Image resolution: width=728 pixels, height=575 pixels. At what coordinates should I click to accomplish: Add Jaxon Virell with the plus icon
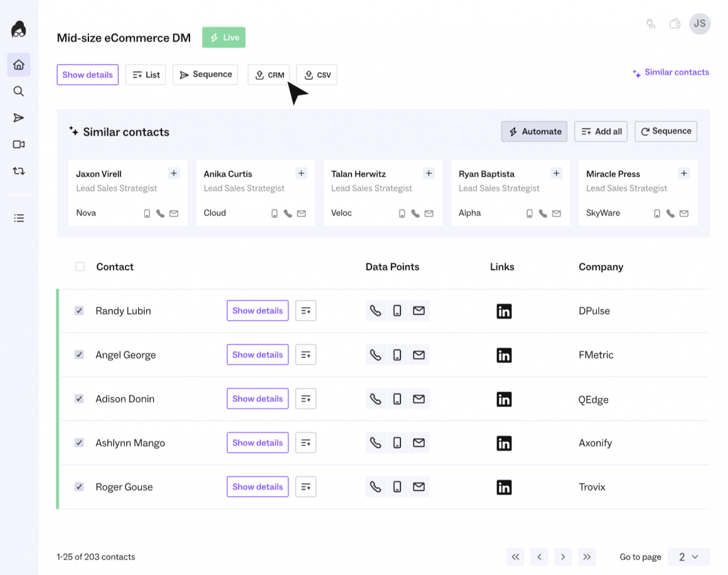[174, 173]
